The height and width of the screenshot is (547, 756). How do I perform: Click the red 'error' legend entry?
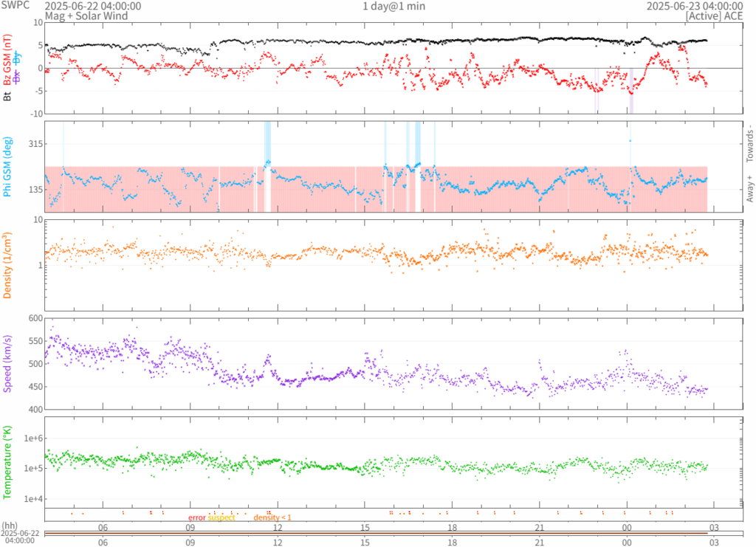coord(196,518)
